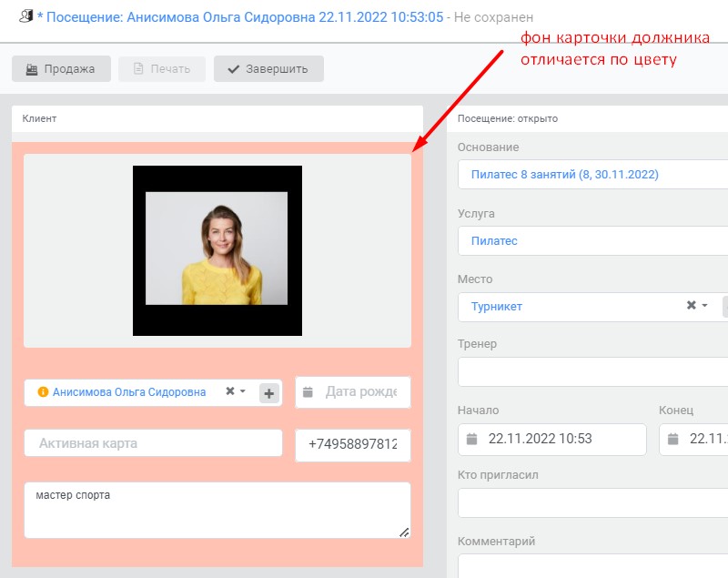
Task: Grab the resize handle of the notes text area
Action: [x=404, y=532]
